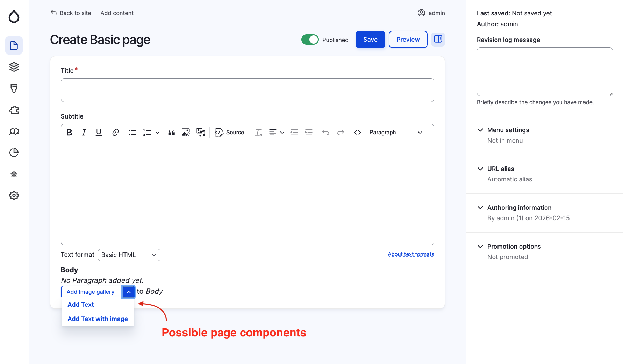Viewport: 623px width, 364px height.
Task: Open the People icon in sidebar
Action: click(x=14, y=131)
